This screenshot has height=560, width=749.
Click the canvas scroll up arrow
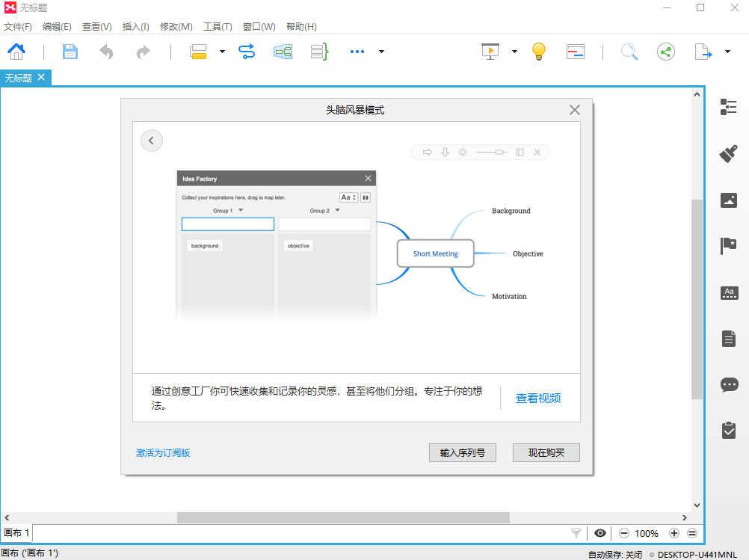click(x=697, y=95)
